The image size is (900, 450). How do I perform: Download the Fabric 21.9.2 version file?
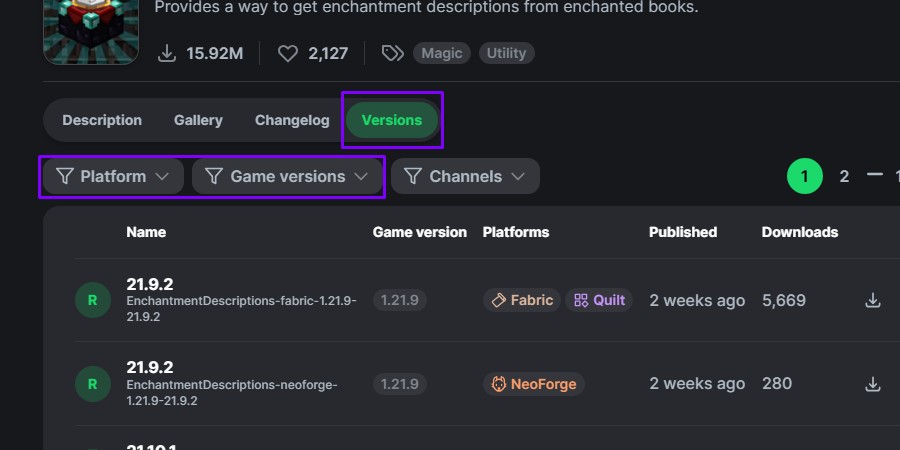coord(873,300)
